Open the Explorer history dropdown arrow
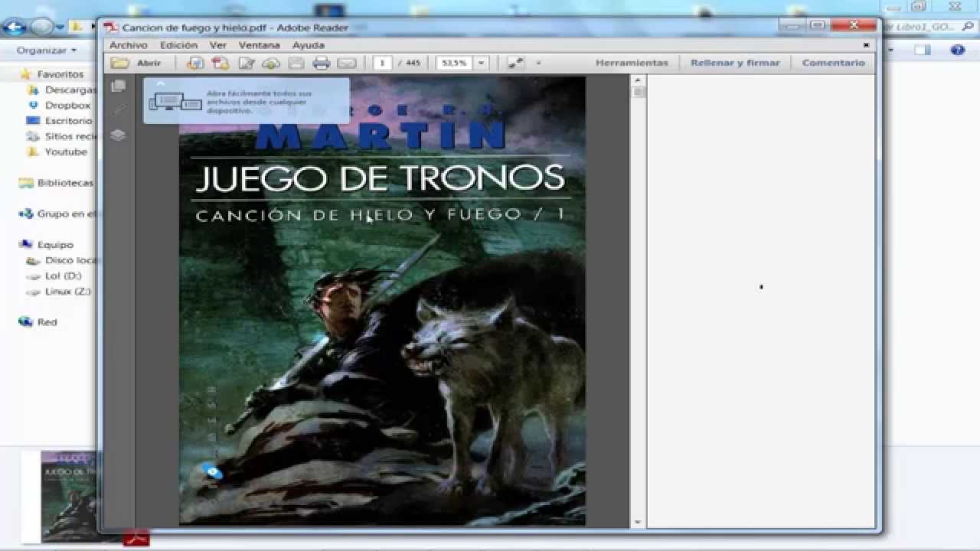Image resolution: width=980 pixels, height=551 pixels. [x=60, y=28]
